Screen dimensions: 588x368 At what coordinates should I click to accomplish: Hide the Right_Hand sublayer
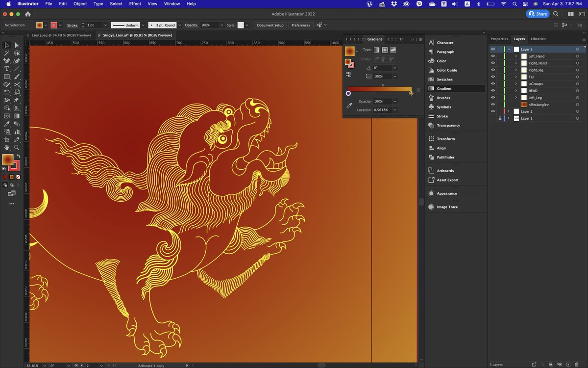coord(493,63)
